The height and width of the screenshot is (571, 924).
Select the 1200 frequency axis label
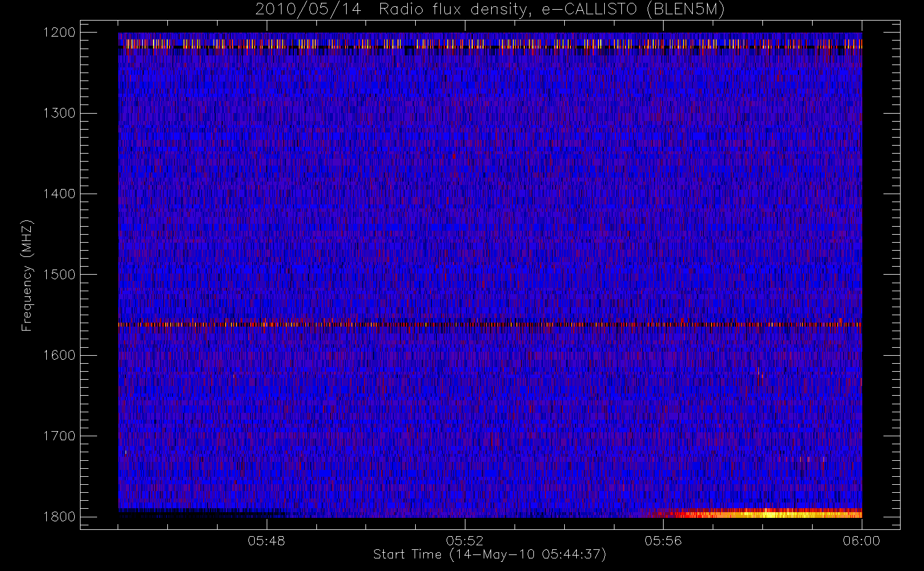[x=59, y=33]
